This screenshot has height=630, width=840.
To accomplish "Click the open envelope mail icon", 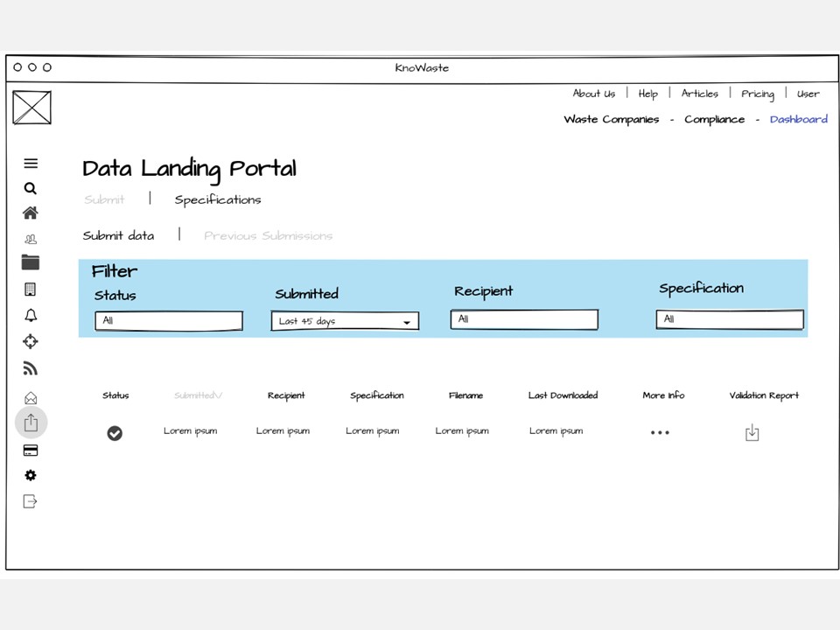I will (x=31, y=398).
